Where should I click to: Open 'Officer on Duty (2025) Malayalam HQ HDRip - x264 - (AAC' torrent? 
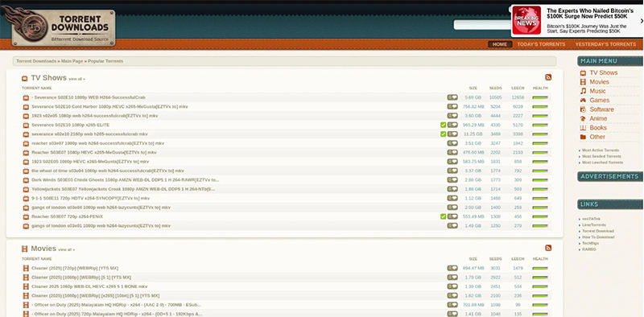[x=116, y=305]
